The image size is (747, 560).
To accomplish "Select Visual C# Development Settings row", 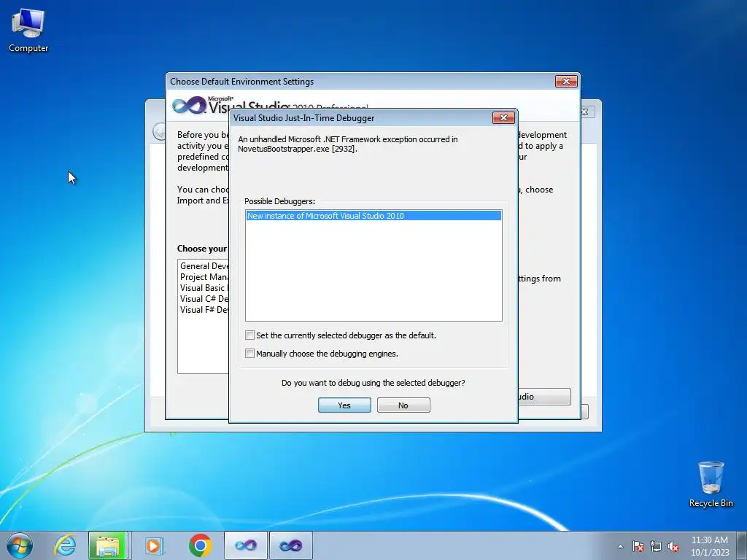I will 204,299.
